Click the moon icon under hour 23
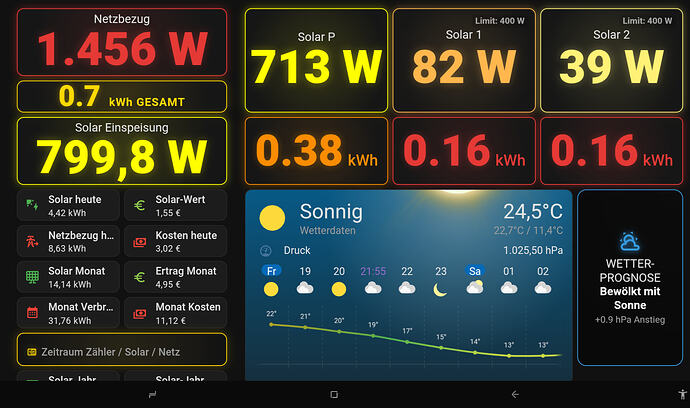Image resolution: width=690 pixels, height=408 pixels. (x=440, y=290)
